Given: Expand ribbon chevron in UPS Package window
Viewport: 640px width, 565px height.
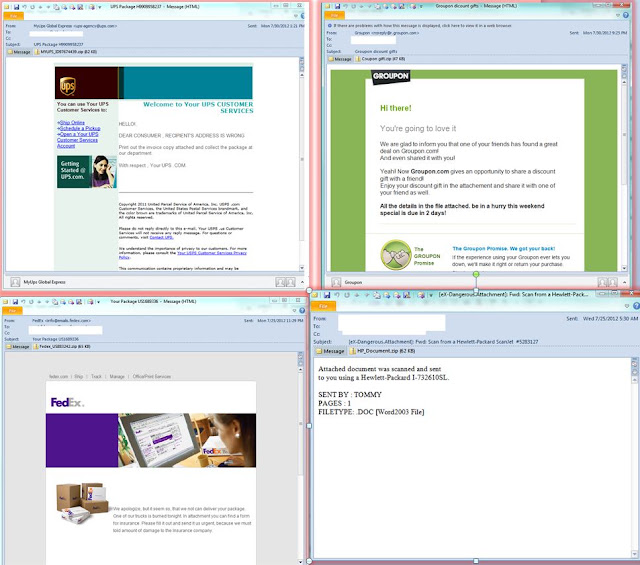Looking at the screenshot, I should 296,16.
